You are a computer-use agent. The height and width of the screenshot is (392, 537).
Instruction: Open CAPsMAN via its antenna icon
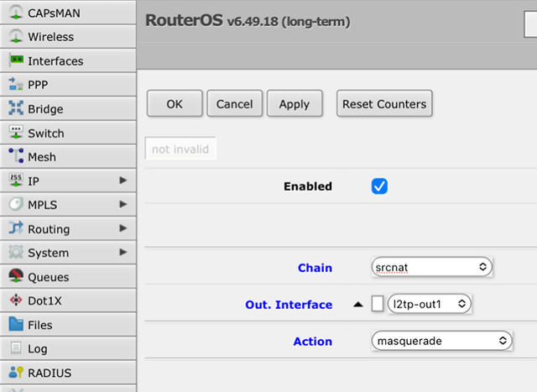click(16, 13)
